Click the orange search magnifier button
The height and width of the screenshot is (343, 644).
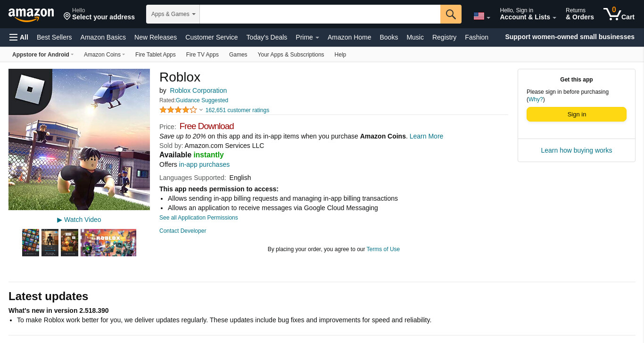(x=451, y=14)
